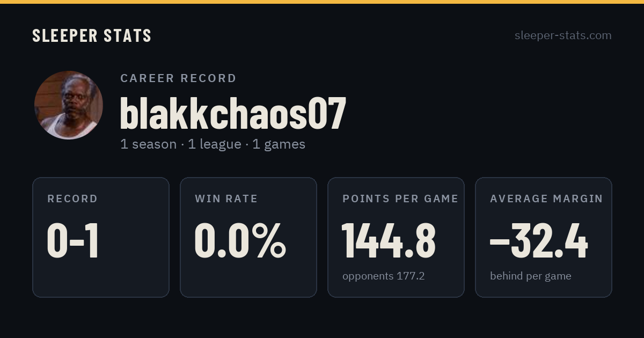
Task: Click the blakkchaos07 profile avatar
Action: [x=69, y=105]
